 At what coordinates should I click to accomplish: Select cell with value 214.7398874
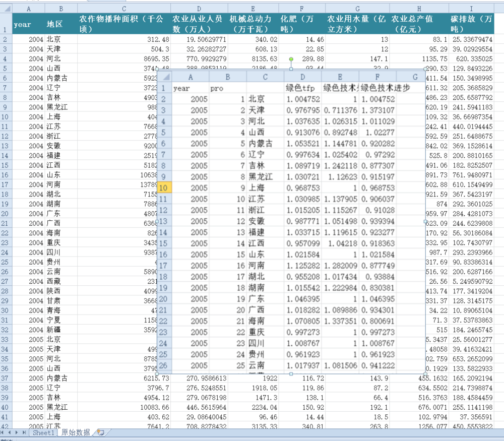pos(471,388)
